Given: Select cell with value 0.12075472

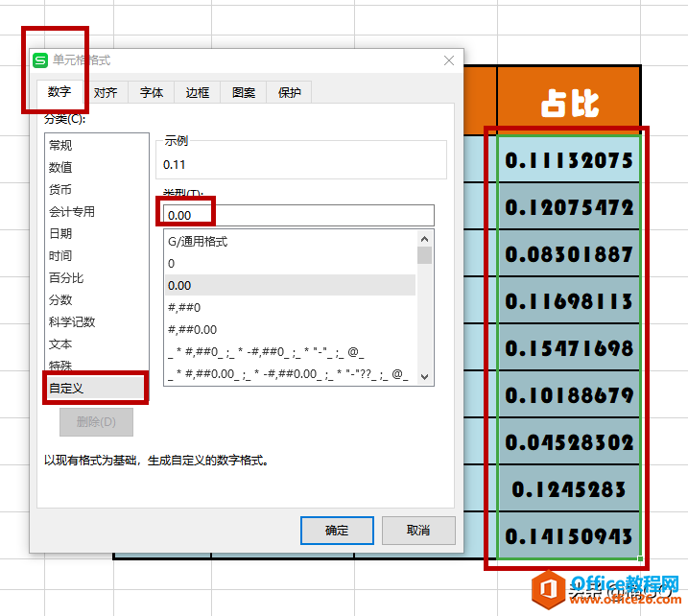Looking at the screenshot, I should pyautogui.click(x=569, y=206).
